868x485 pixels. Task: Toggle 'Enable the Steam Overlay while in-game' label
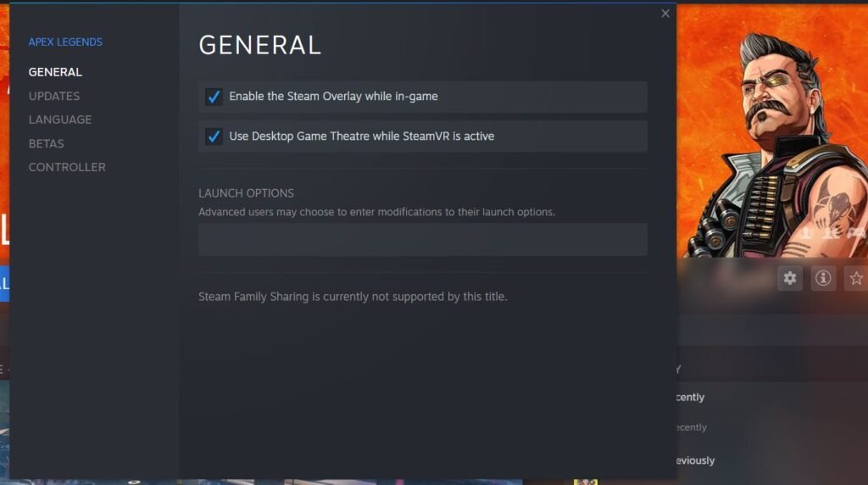click(333, 97)
